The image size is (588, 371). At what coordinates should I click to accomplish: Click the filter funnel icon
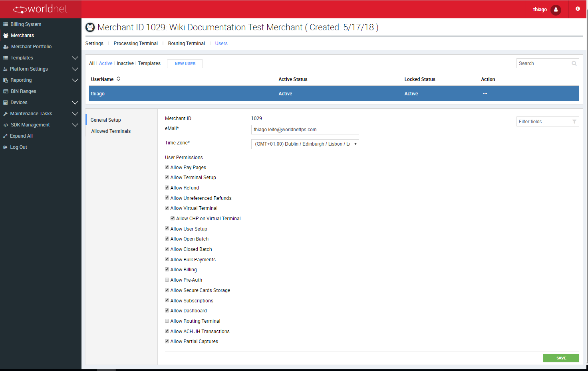point(574,122)
